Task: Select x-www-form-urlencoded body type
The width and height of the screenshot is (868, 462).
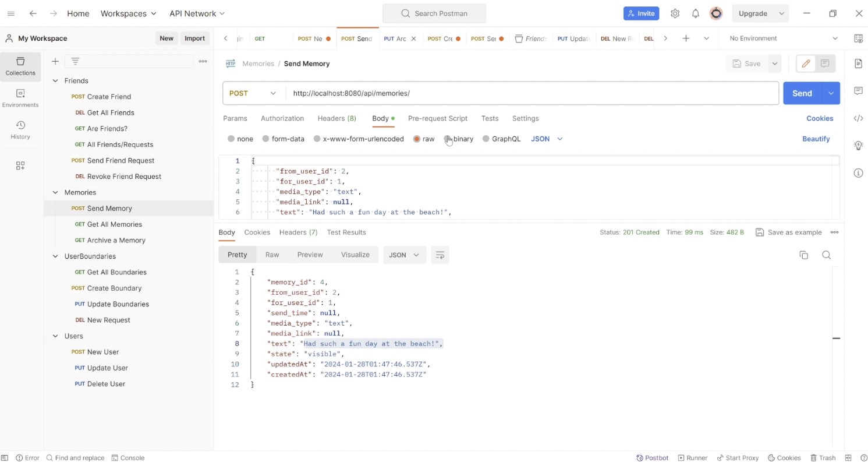Action: click(x=317, y=139)
